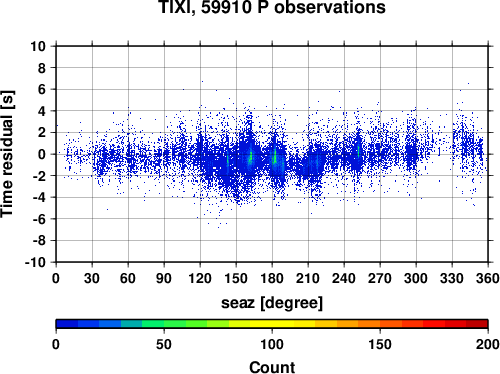Click the plot title TIXI P observations
500x374 pixels.
[272, 7]
